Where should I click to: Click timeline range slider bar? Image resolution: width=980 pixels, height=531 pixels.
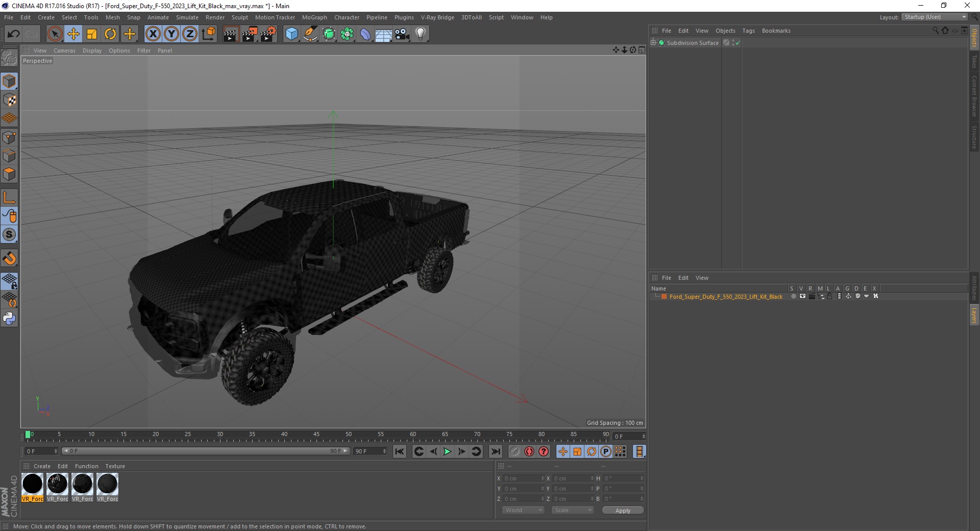coord(205,451)
